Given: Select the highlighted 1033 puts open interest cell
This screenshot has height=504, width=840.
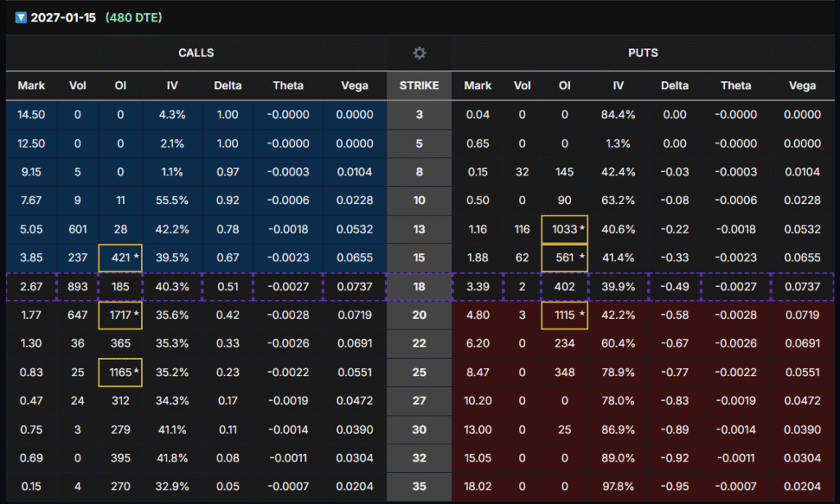Looking at the screenshot, I should (x=564, y=229).
